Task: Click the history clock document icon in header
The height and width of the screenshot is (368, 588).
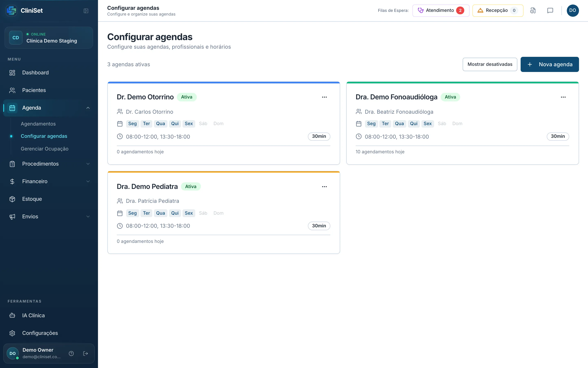Action: [x=533, y=10]
